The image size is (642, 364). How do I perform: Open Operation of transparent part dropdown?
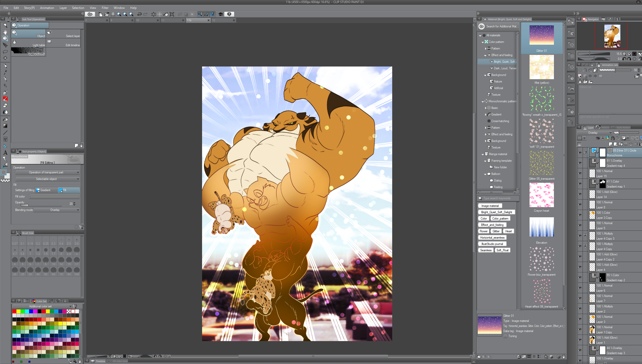pos(47,172)
